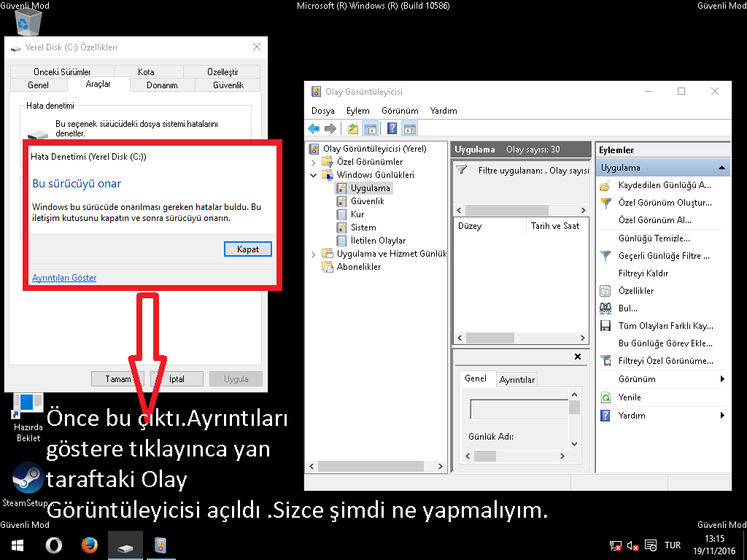
Task: Click the back arrow in Event Viewer toolbar
Action: (314, 129)
